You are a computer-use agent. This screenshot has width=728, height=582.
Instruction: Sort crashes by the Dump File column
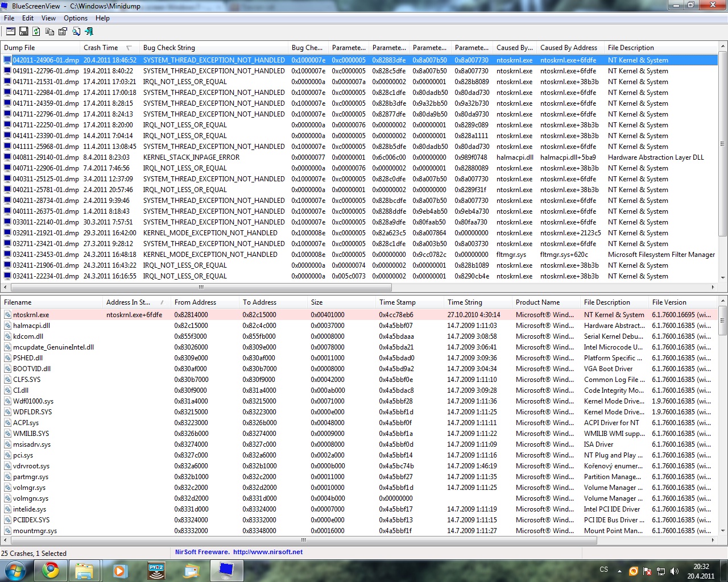point(40,48)
